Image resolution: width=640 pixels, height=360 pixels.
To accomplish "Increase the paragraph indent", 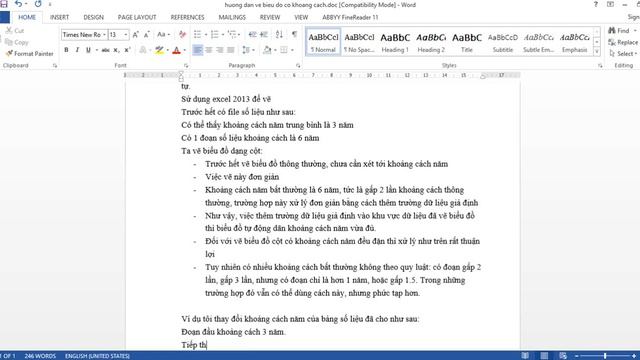I will (264, 35).
